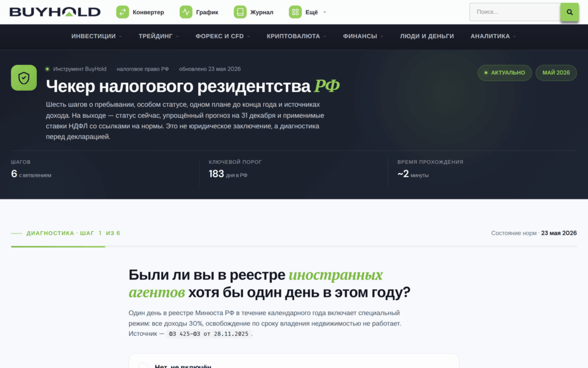Viewport: 588px width, 368px height.
Task: Open the АНАЛИТИКА menu
Action: point(490,36)
